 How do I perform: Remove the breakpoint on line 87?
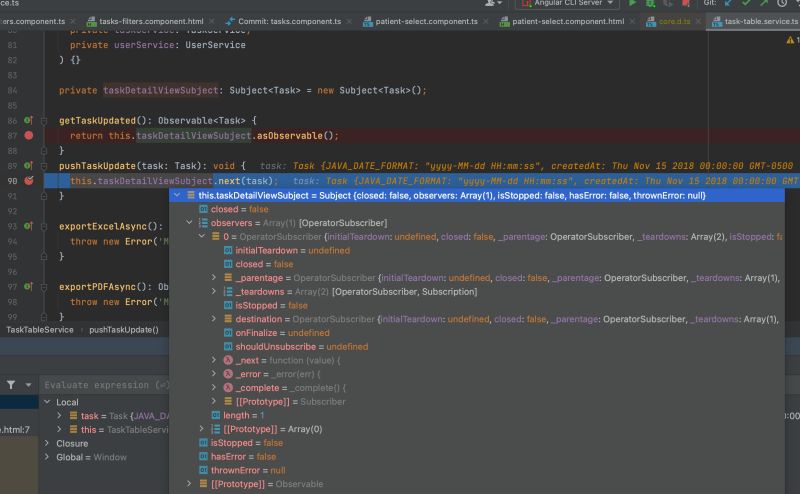coord(29,135)
